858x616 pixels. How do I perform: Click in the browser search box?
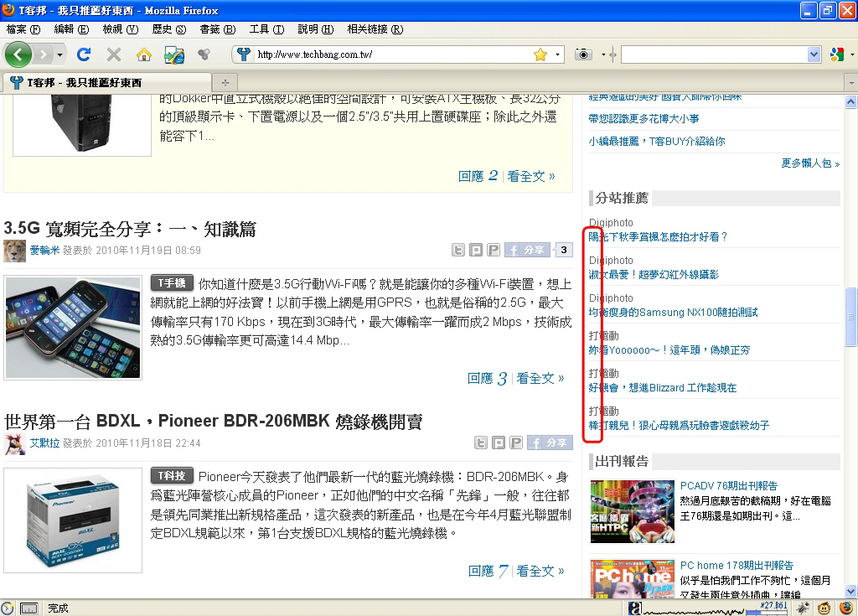click(x=714, y=54)
